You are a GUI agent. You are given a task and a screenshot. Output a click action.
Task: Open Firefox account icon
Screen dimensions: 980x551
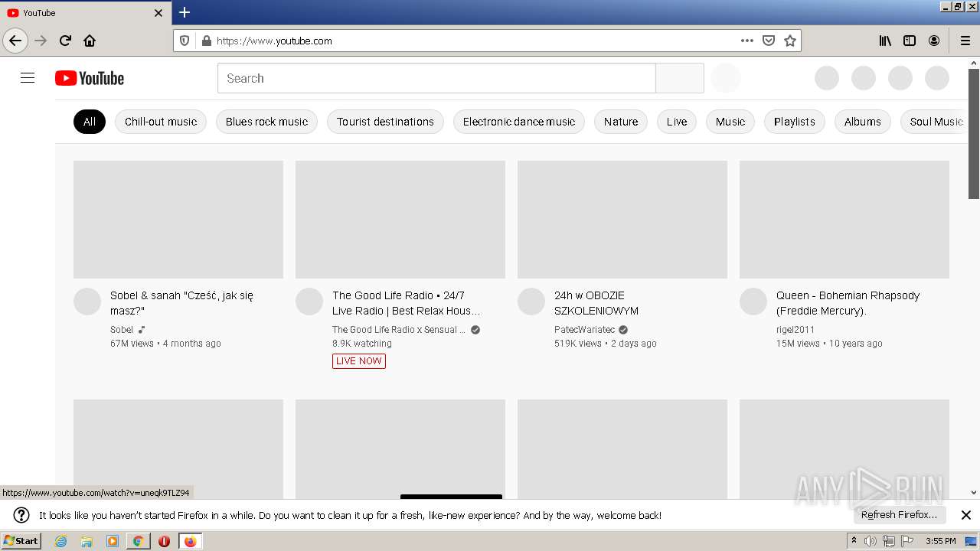[934, 41]
